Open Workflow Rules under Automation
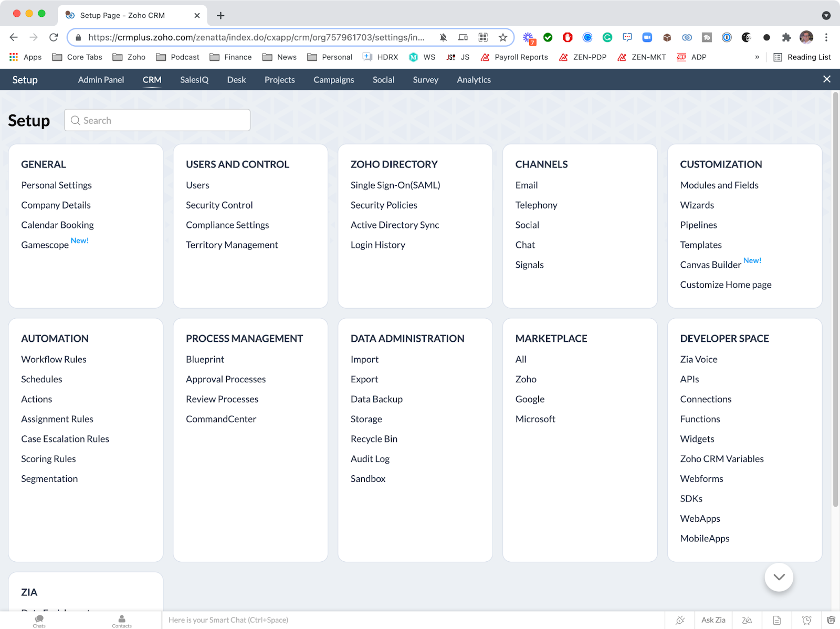This screenshot has width=840, height=629. coord(54,360)
